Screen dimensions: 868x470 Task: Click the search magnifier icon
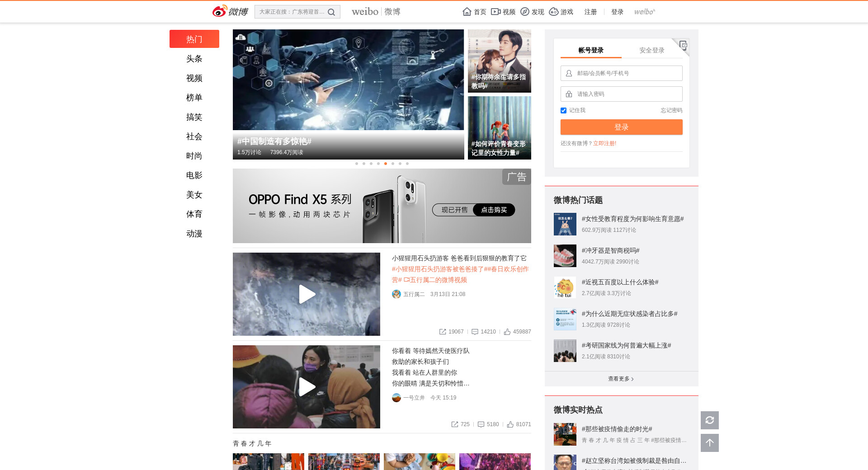click(x=331, y=12)
